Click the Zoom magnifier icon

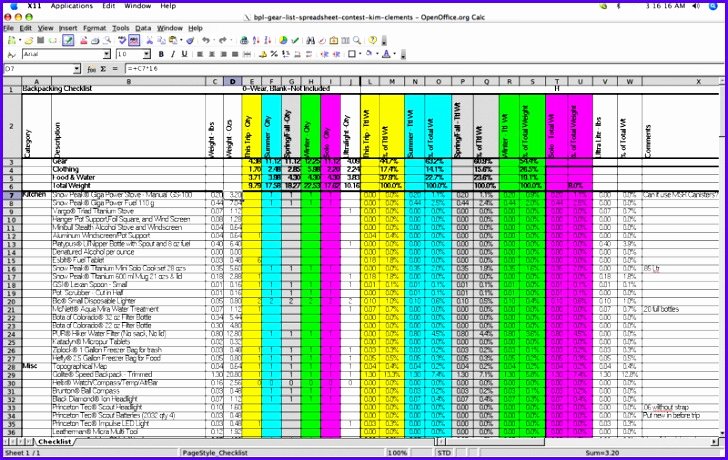point(357,40)
